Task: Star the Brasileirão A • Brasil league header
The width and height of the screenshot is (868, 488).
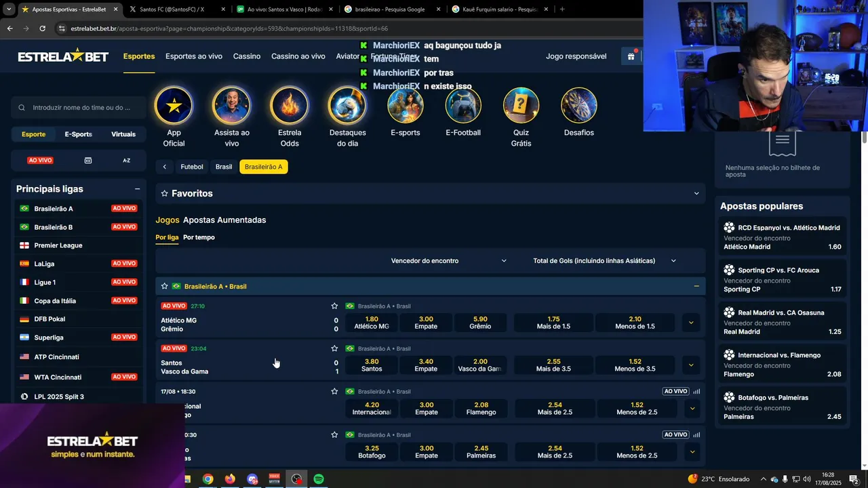Action: 164,286
